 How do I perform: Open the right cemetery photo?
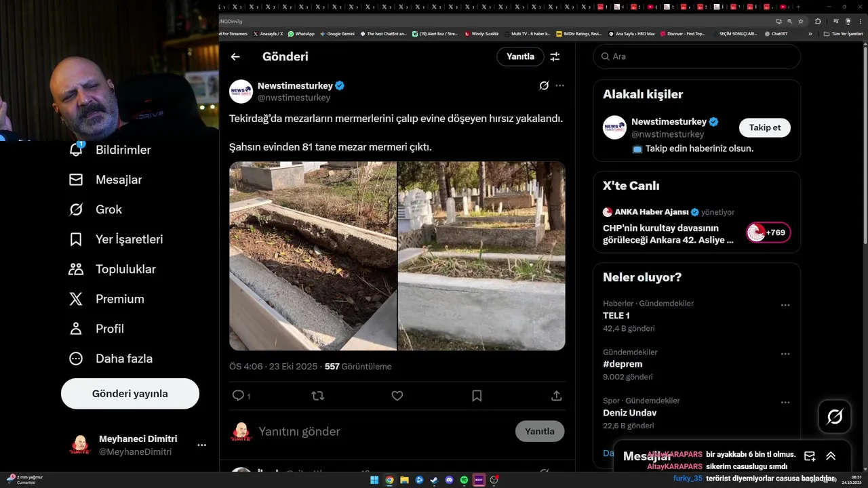click(481, 256)
